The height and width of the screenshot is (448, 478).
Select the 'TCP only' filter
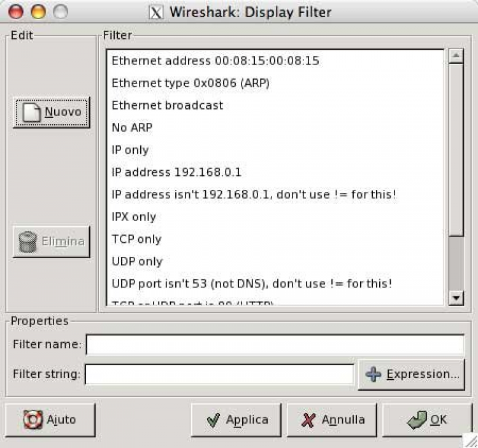coord(275,239)
